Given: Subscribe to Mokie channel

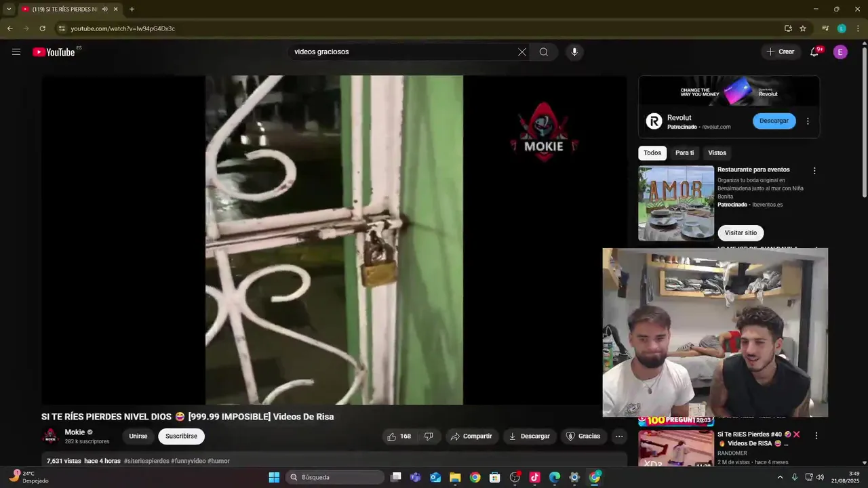Looking at the screenshot, I should [x=181, y=436].
